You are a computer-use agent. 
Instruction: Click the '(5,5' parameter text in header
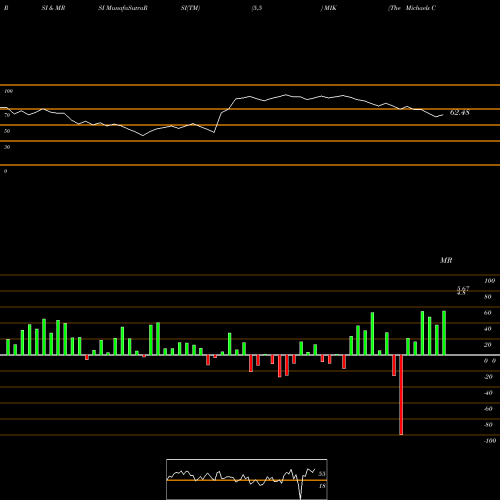(257, 8)
